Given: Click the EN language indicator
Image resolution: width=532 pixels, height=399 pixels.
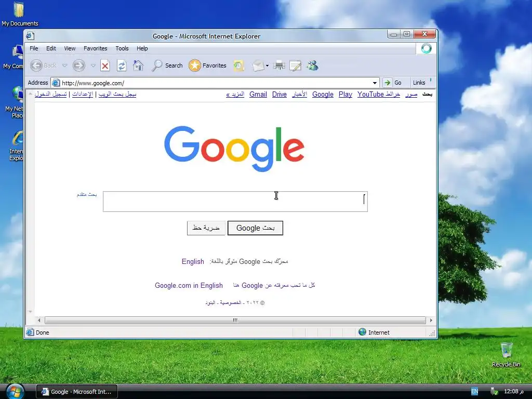Looking at the screenshot, I should (x=475, y=391).
